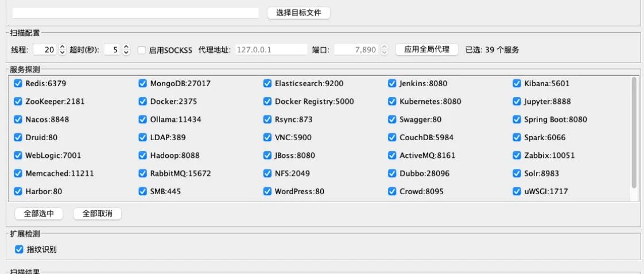The image size is (644, 274).
Task: Uncheck the RabbitMQ:15672 service
Action: 142,173
